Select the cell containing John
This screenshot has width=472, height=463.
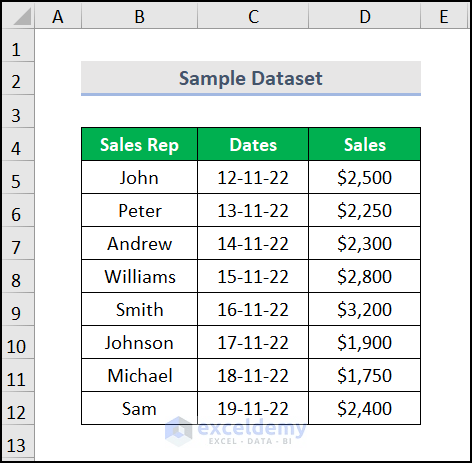click(x=139, y=177)
